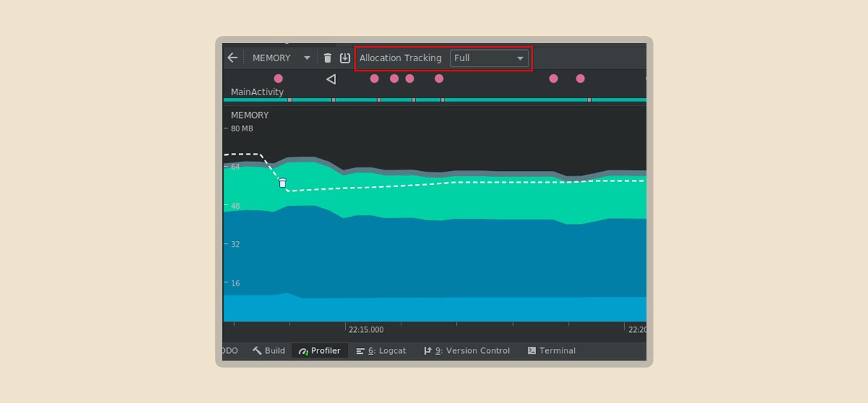Image resolution: width=868 pixels, height=403 pixels.
Task: Click the 80 MB axis label
Action: (x=242, y=129)
